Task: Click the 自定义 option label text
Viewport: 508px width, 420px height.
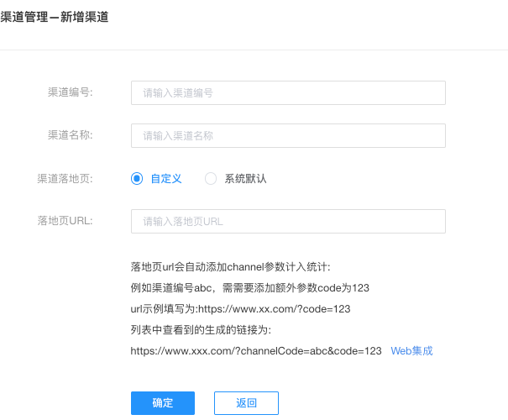Action: pyautogui.click(x=166, y=178)
